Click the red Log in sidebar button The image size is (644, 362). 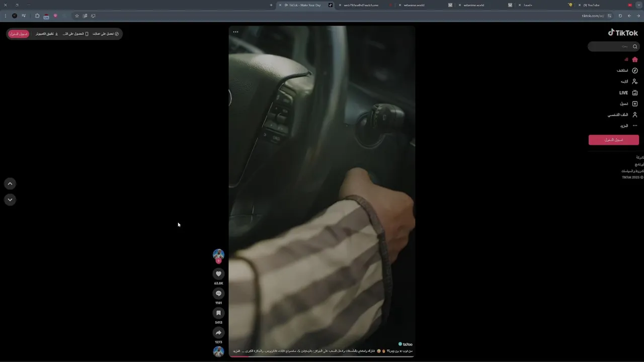614,140
